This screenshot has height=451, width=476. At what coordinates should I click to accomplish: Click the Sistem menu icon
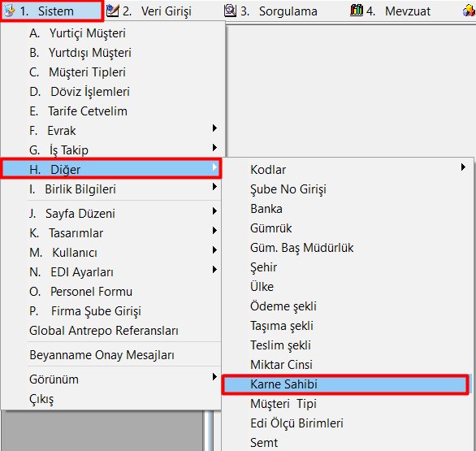coord(9,11)
